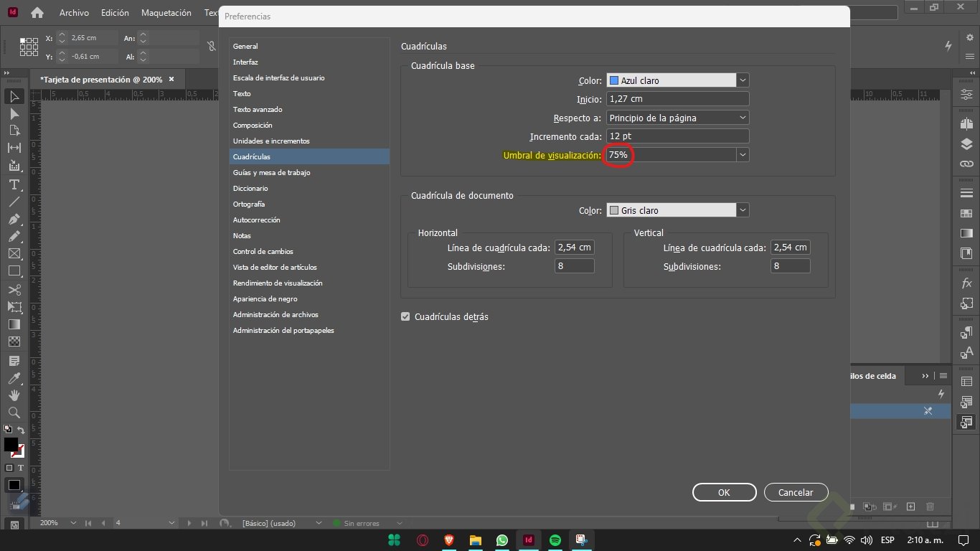This screenshot has height=551, width=980.
Task: Open the Pages panel icon
Action: [966, 123]
